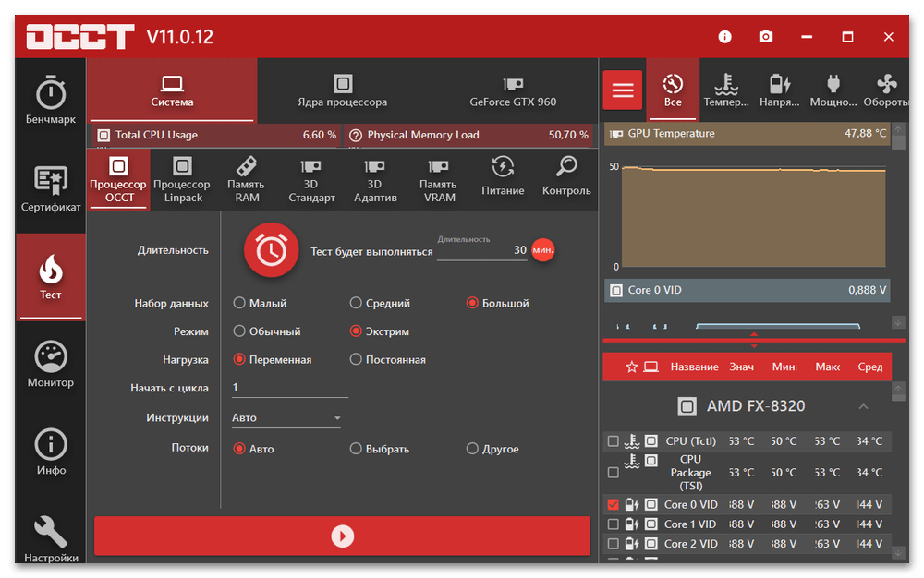Uncheck the Core 0 VID checkbox

(613, 504)
